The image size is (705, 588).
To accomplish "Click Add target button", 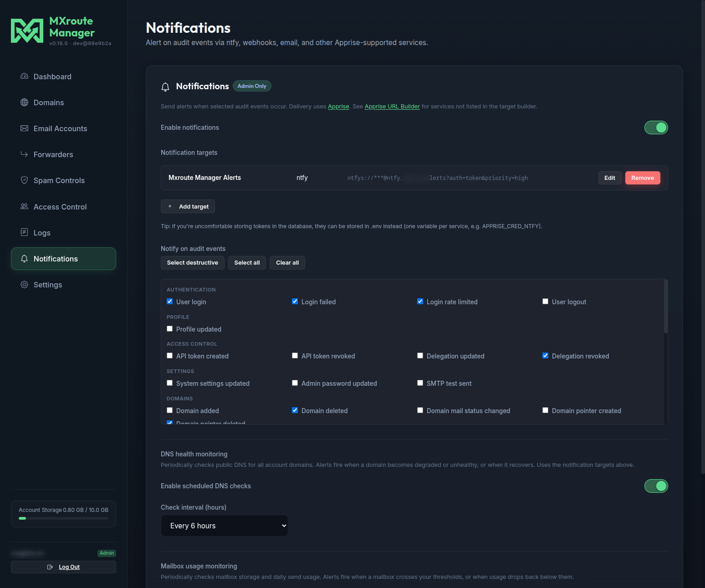I will 188,206.
